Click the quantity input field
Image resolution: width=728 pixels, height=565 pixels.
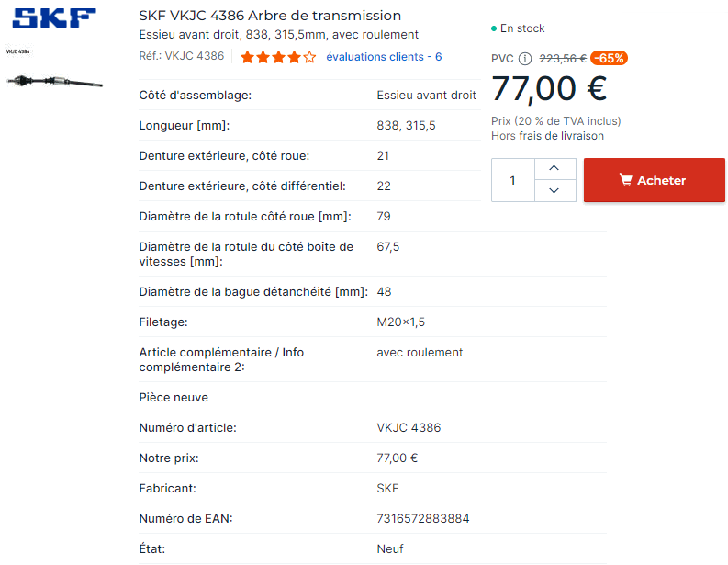coord(512,180)
